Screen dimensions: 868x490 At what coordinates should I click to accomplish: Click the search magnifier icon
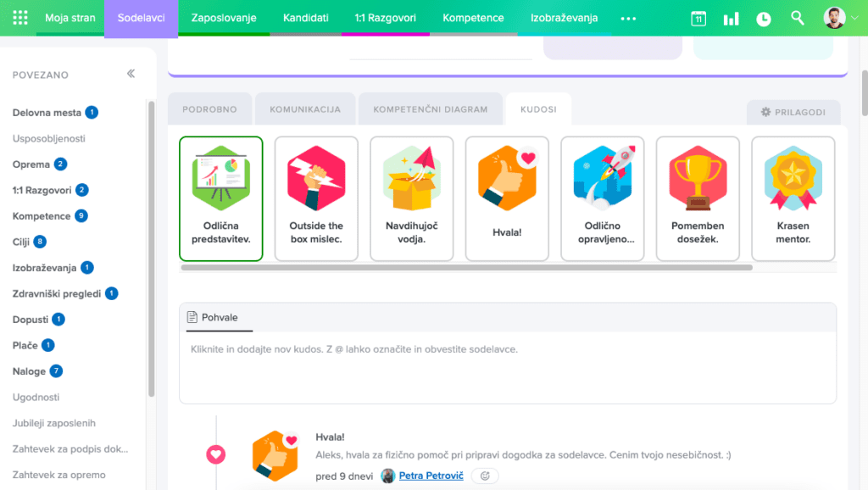click(x=797, y=18)
